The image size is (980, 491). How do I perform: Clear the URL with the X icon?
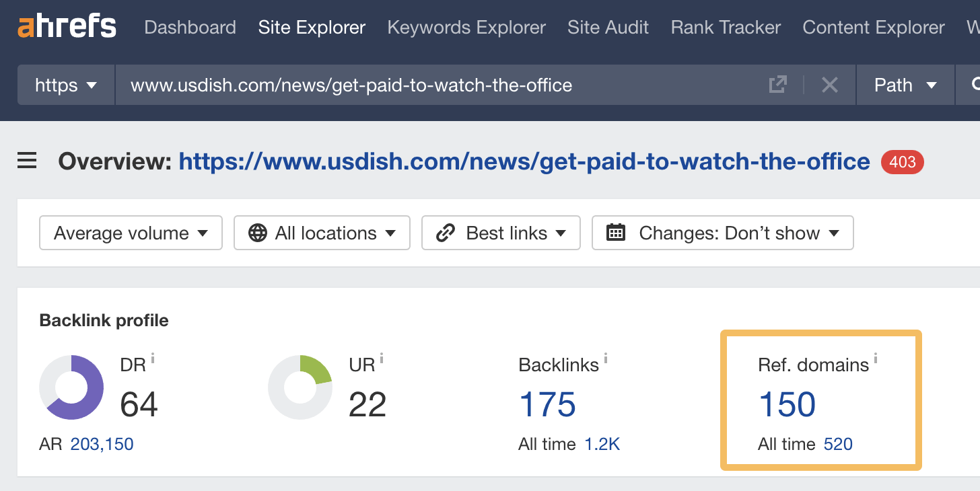(x=829, y=85)
